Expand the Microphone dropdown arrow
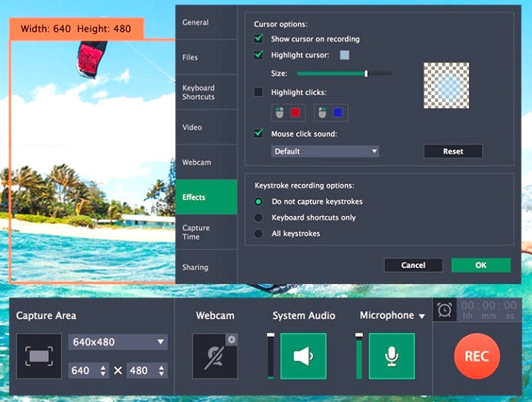The height and width of the screenshot is (402, 532). [x=421, y=316]
